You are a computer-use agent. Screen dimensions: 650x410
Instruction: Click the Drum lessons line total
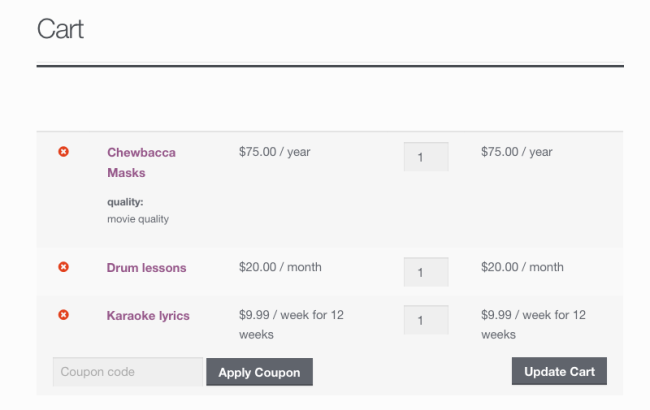pyautogui.click(x=522, y=267)
